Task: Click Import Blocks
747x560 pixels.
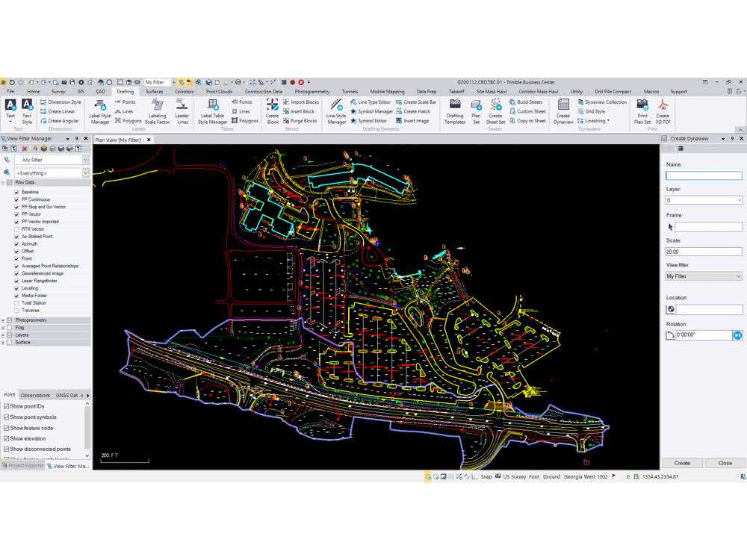Action: coord(301,102)
